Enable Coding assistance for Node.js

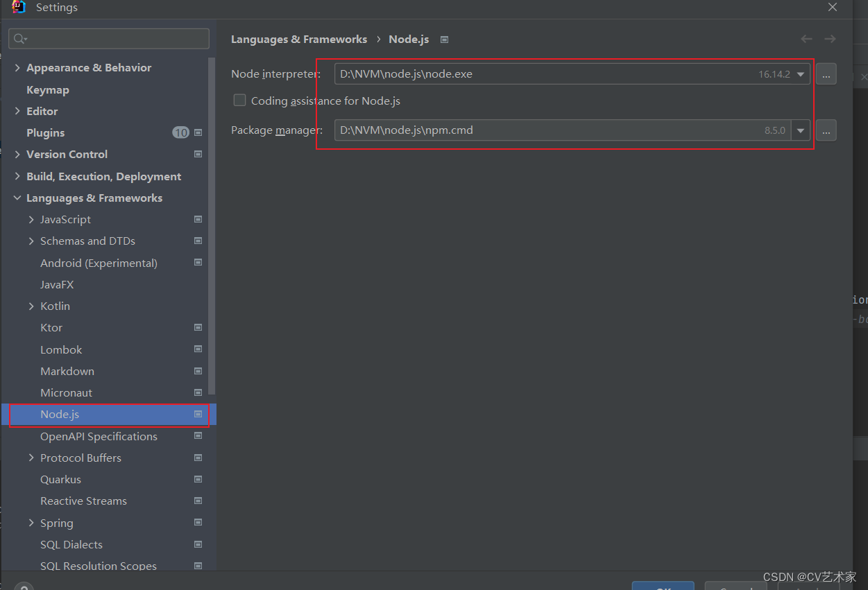(239, 100)
